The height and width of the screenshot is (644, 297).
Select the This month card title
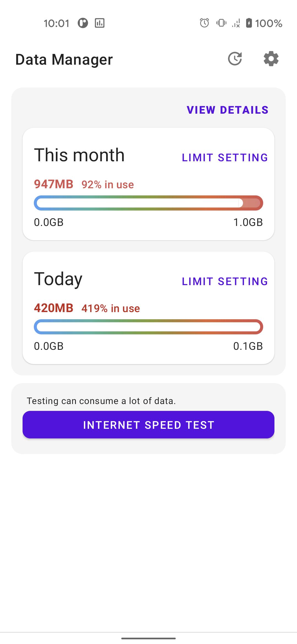click(x=79, y=155)
